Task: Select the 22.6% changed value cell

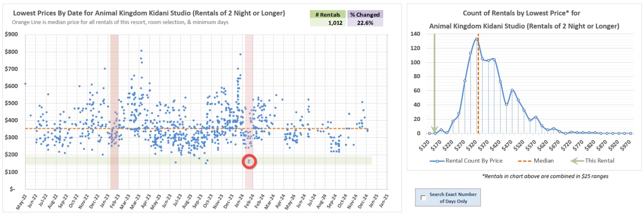Action: point(365,23)
